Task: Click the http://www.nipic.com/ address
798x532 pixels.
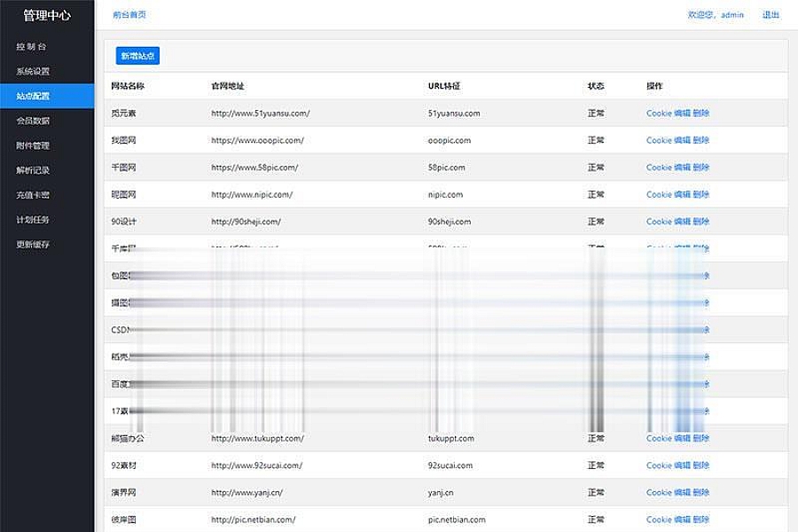Action: [252, 194]
